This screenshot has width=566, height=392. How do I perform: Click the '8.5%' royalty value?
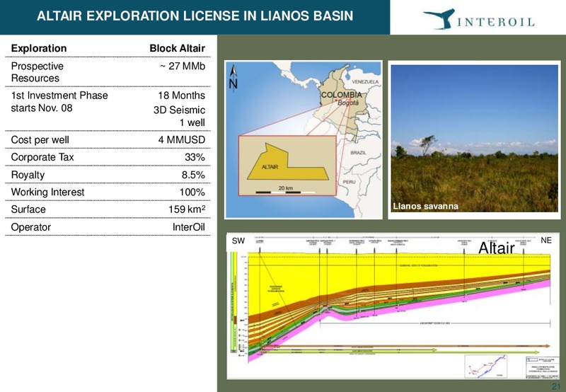pos(193,175)
